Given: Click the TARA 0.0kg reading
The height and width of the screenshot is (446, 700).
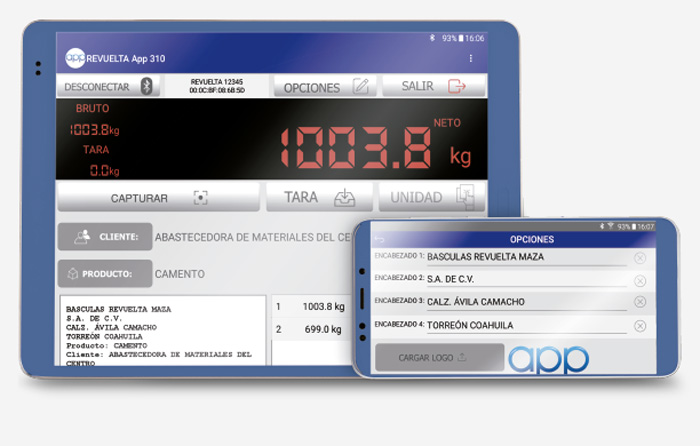Looking at the screenshot, I should pyautogui.click(x=104, y=171).
